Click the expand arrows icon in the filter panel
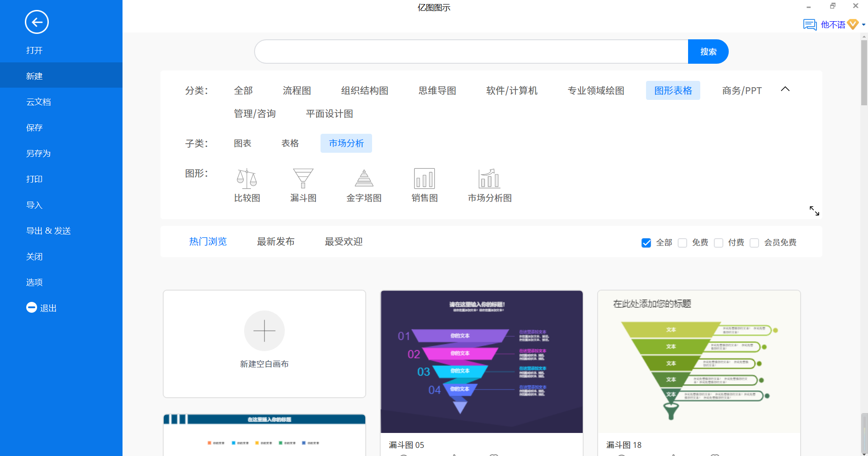 (814, 211)
